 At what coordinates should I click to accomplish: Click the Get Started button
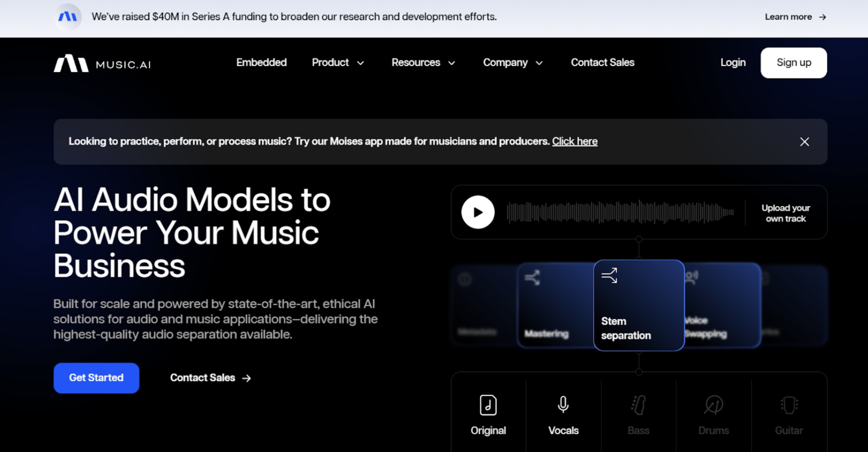[x=96, y=378]
